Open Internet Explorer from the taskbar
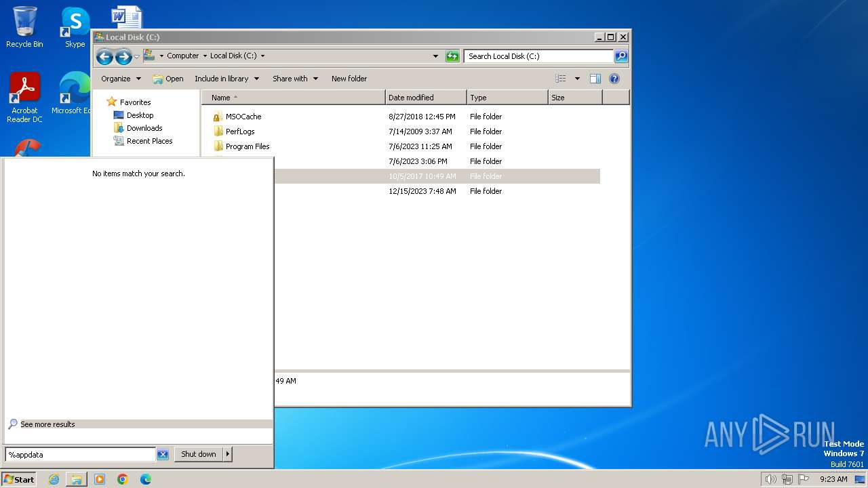Viewport: 868px width, 488px height. [54, 479]
